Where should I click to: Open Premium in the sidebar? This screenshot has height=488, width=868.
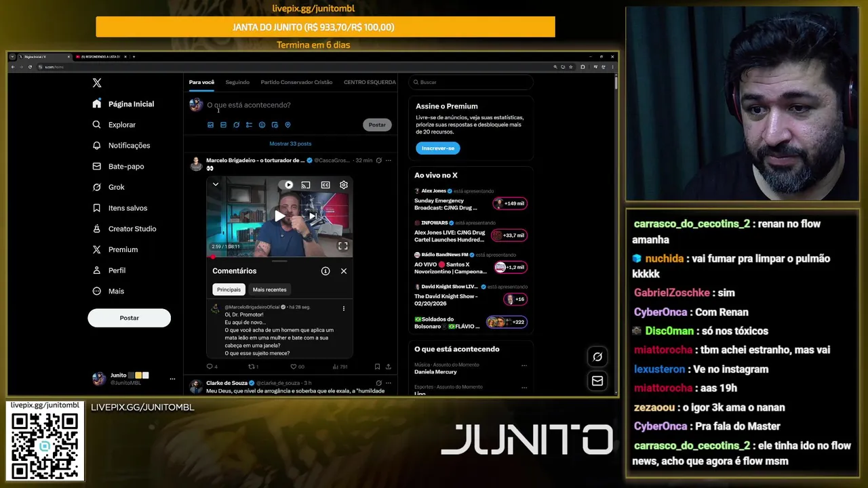(x=115, y=249)
